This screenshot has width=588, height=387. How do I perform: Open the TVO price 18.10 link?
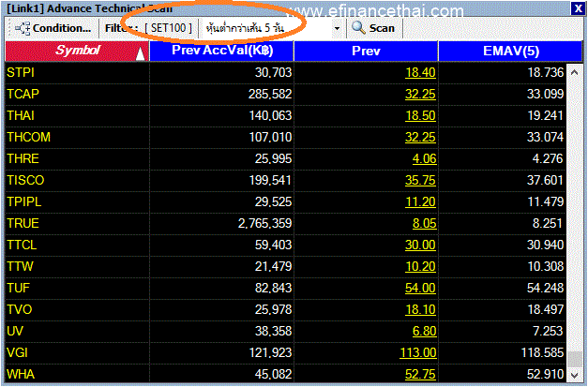click(420, 309)
